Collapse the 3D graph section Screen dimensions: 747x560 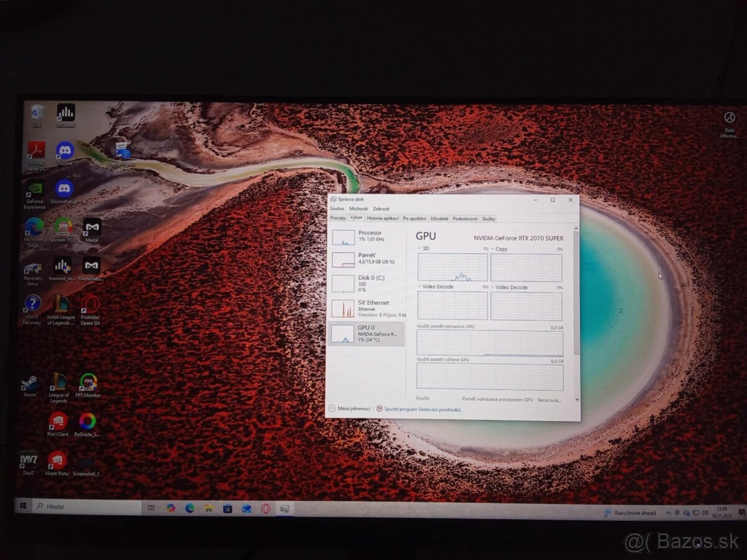point(418,249)
